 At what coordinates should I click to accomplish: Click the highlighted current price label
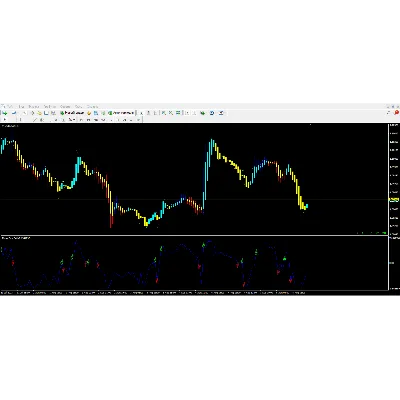394,200
